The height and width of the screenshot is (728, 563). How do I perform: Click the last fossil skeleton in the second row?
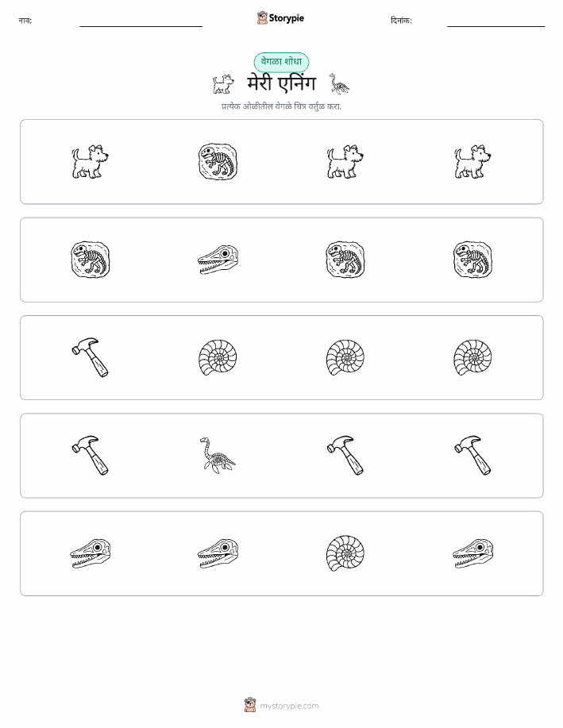(x=472, y=260)
